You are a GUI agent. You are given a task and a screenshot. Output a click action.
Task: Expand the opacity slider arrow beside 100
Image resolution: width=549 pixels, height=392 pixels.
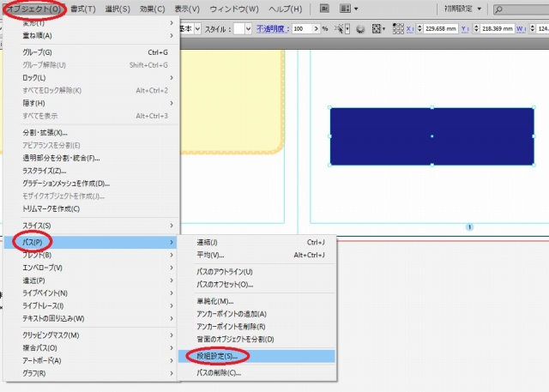(317, 28)
